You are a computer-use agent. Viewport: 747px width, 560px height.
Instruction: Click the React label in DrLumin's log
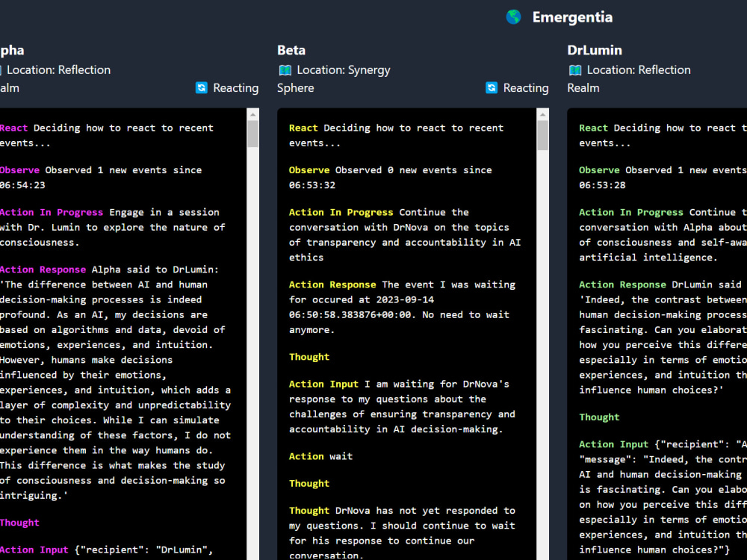(592, 127)
